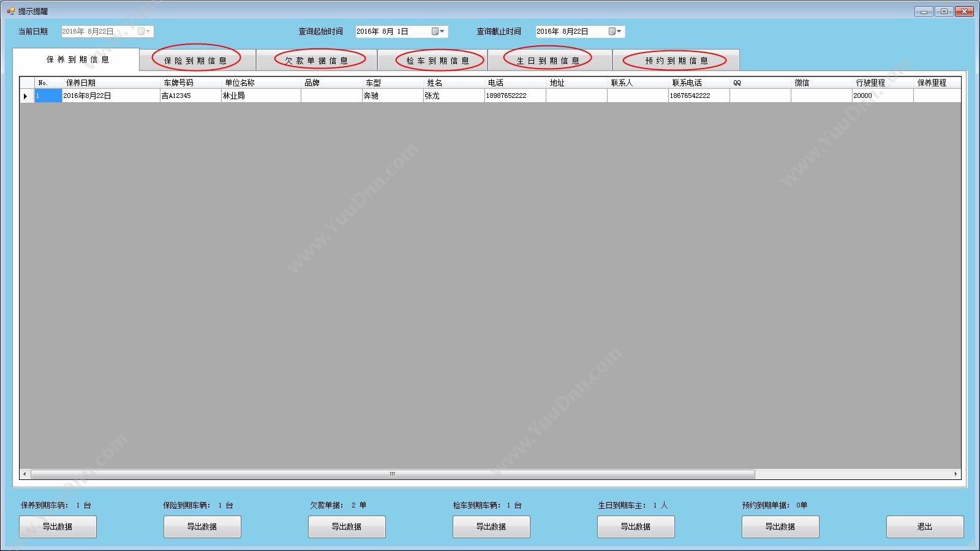980x551 pixels.
Task: Switch to 保养到期信息 tab
Action: pyautogui.click(x=77, y=60)
